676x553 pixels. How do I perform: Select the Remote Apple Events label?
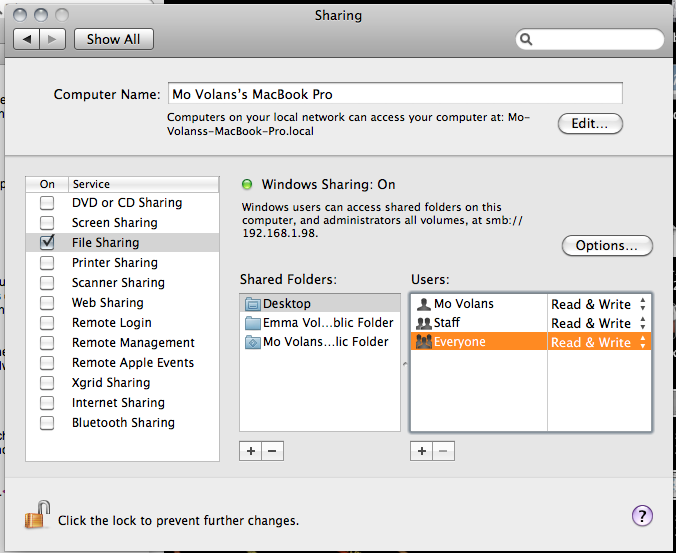tap(133, 362)
